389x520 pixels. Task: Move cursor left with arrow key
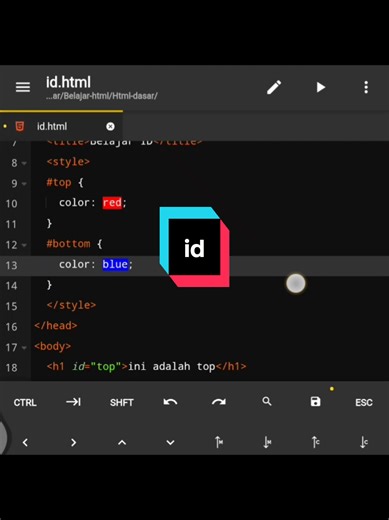(25, 443)
